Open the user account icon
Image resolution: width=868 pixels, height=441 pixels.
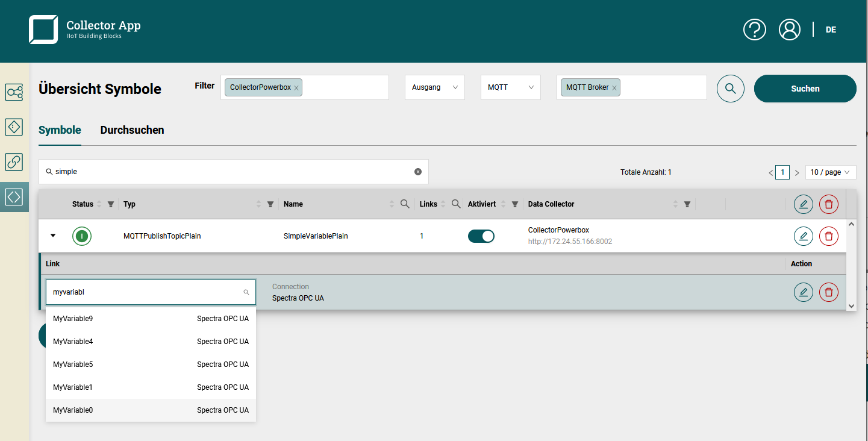point(789,29)
